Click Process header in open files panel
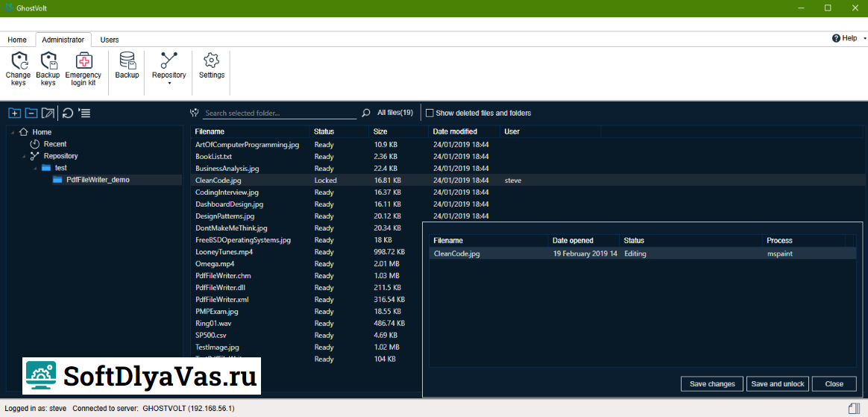 [x=804, y=240]
